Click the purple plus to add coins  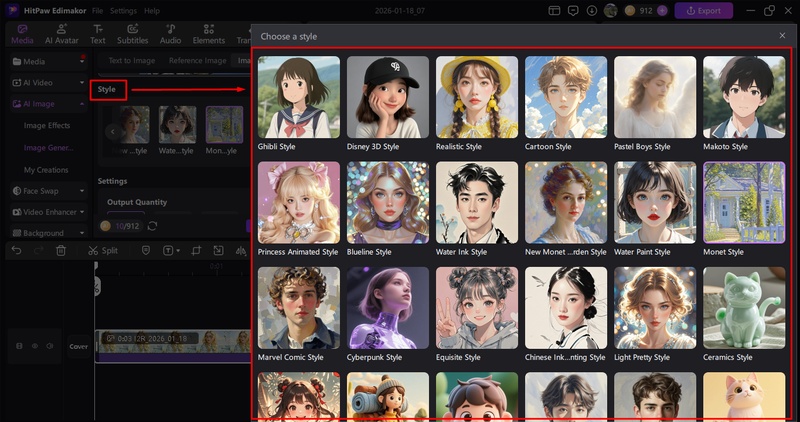(x=662, y=11)
